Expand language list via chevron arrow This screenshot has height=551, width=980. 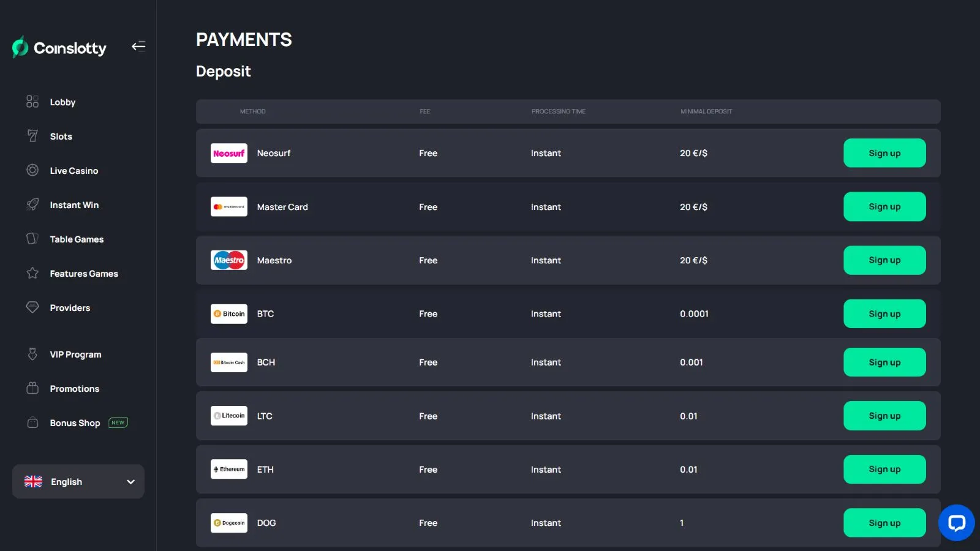130,482
